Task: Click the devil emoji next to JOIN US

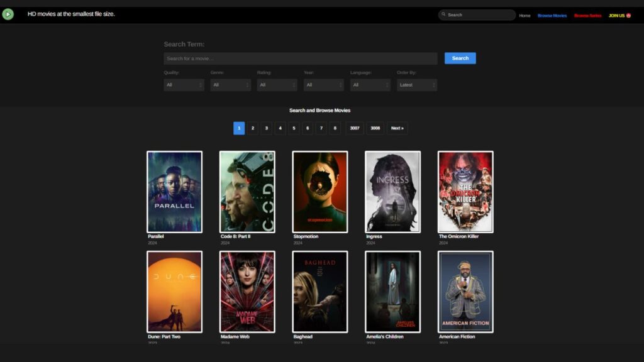Action: [626, 14]
